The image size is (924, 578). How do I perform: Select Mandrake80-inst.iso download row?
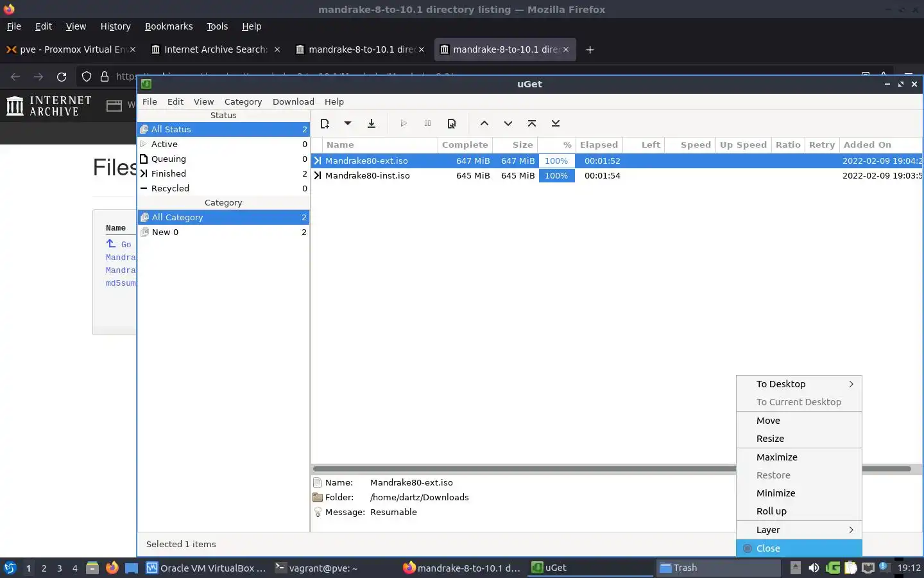(617, 175)
